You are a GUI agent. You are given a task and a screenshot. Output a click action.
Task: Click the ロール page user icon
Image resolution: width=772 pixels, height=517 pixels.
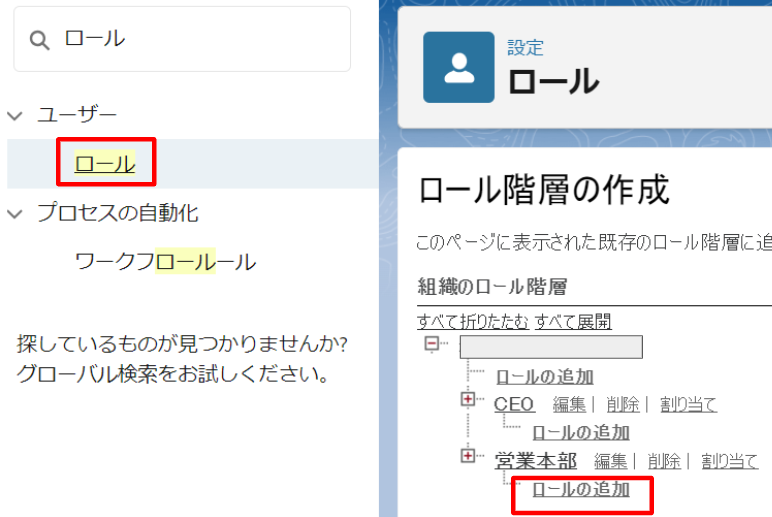(x=459, y=67)
